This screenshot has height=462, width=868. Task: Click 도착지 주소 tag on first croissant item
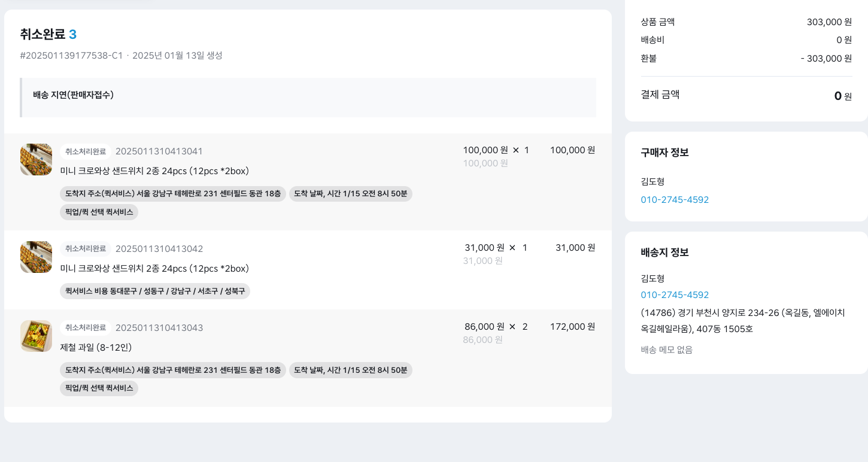pos(173,194)
